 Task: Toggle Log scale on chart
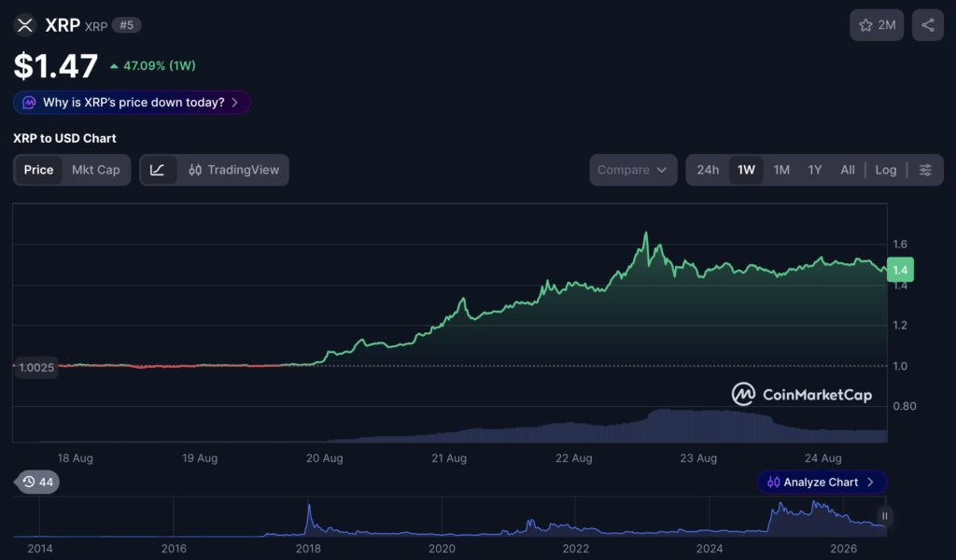click(886, 170)
